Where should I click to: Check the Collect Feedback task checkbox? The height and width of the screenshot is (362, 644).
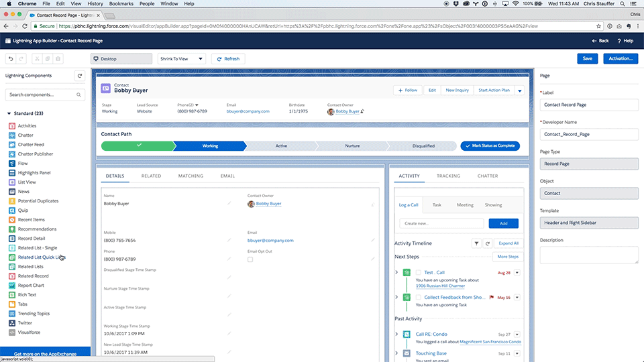tap(419, 298)
